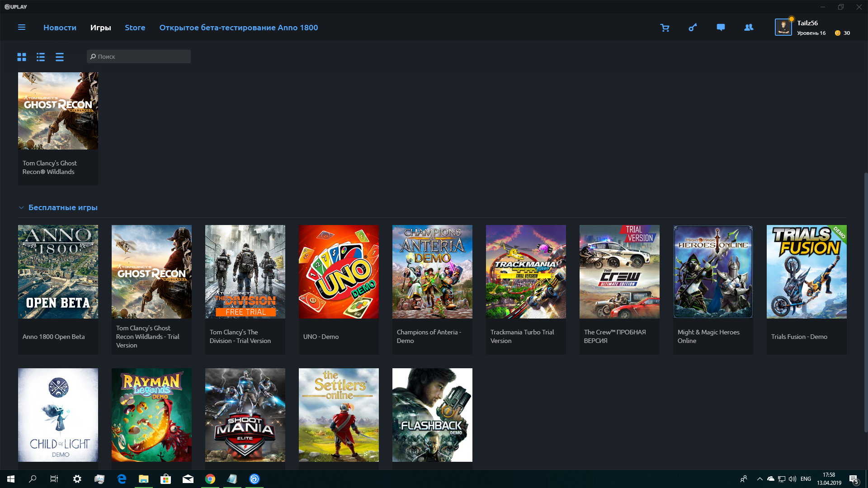Open Flashback Demo cover
Image resolution: width=868 pixels, height=488 pixels.
tap(432, 415)
